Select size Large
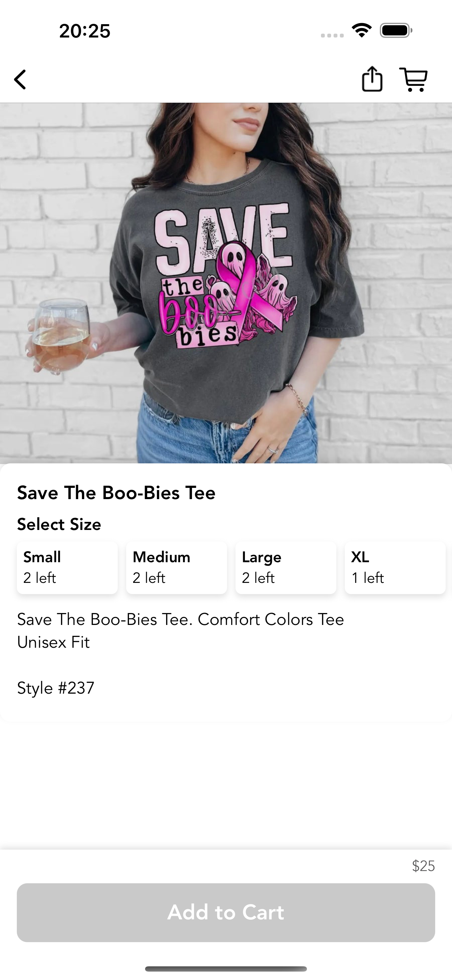452x980 pixels. [x=286, y=567]
